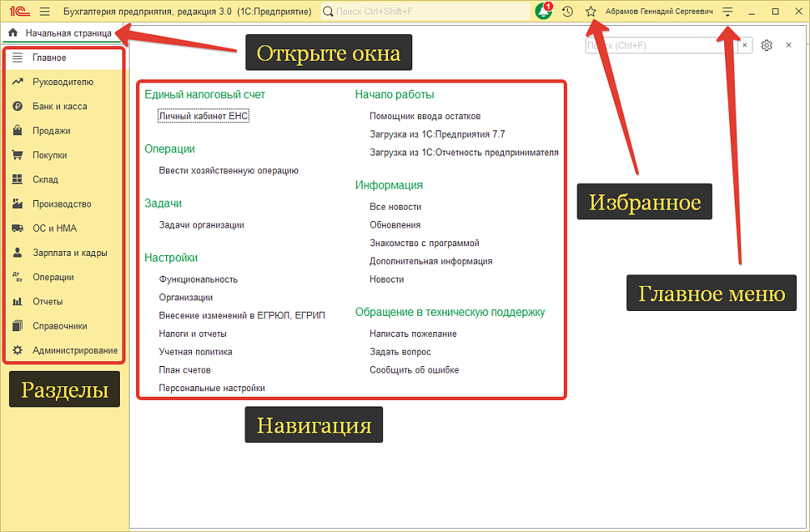Viewport: 810px width, 532px height.
Task: Open Учетная политика link
Action: (195, 351)
